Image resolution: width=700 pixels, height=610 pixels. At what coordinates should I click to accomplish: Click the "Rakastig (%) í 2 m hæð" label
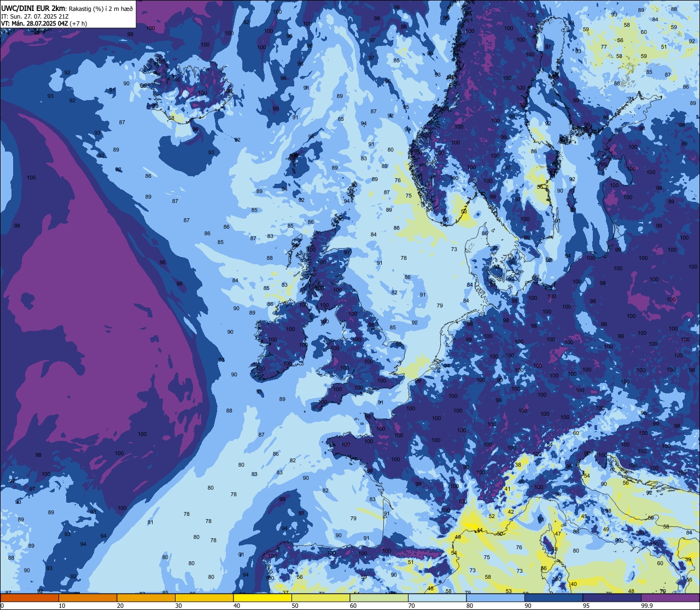pyautogui.click(x=100, y=9)
